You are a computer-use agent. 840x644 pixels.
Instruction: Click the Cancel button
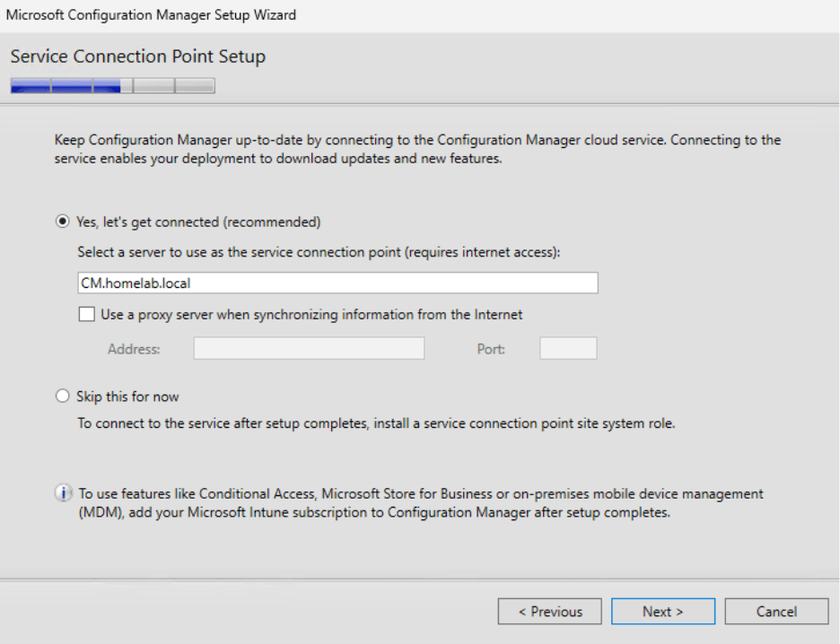776,611
